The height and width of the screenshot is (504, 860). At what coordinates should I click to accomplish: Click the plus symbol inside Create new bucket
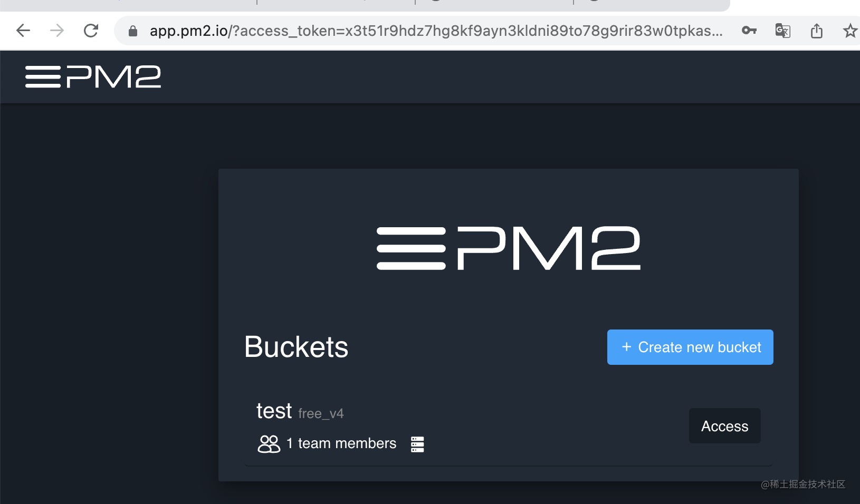[626, 347]
